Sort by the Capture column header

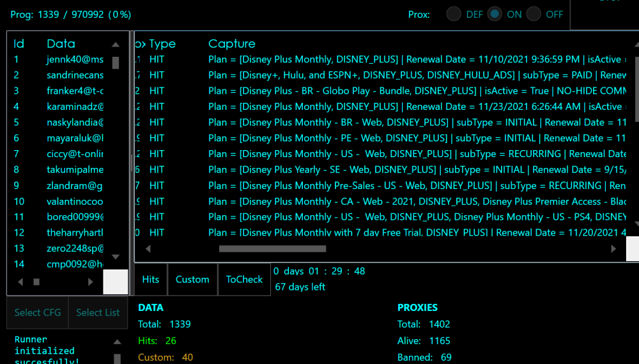pos(232,43)
